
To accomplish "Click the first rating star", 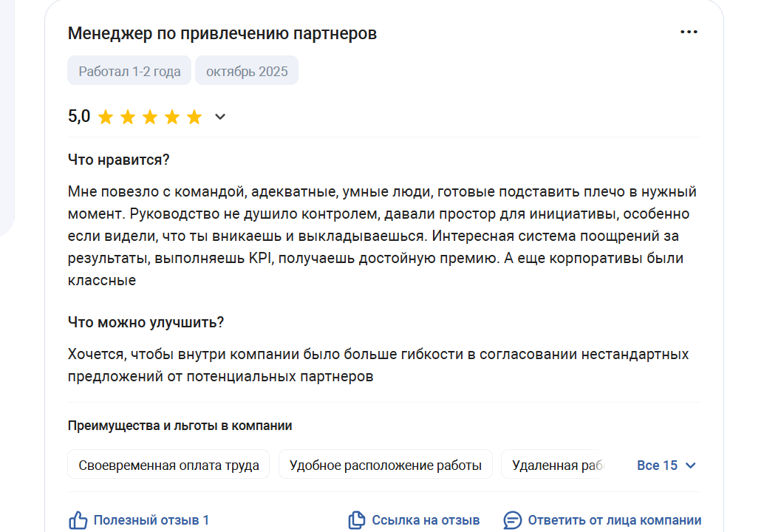I will point(106,117).
